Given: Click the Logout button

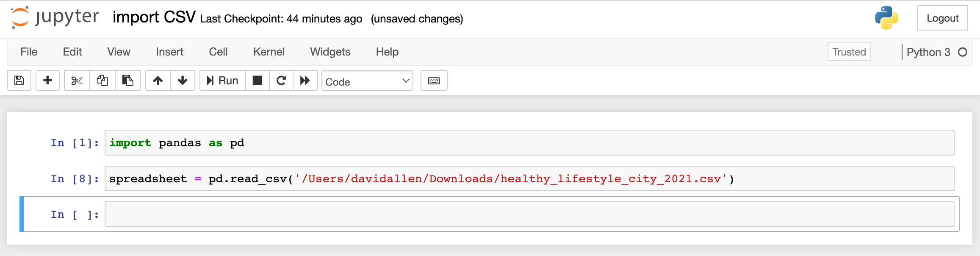Looking at the screenshot, I should coord(942,18).
